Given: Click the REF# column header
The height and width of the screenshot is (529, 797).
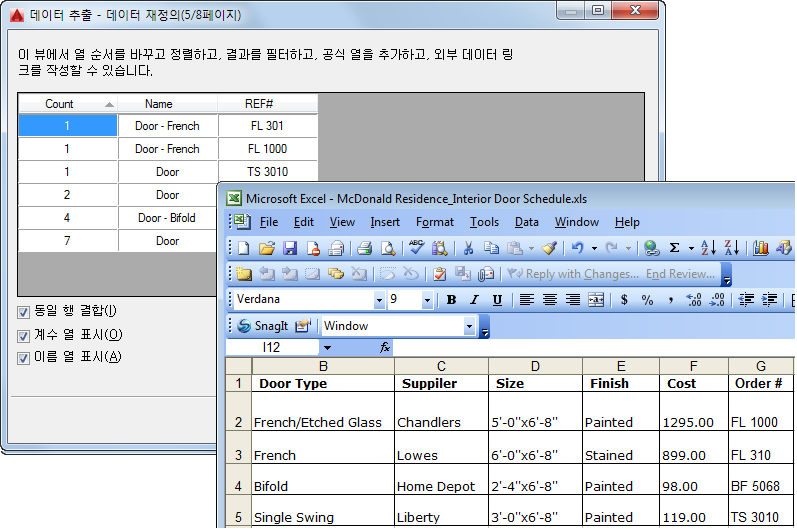Looking at the screenshot, I should [x=267, y=104].
